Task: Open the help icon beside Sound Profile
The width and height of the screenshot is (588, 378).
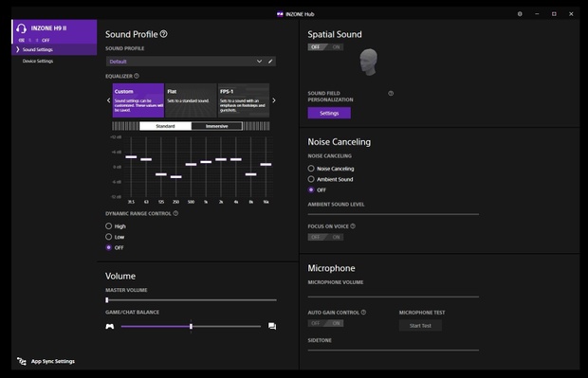Action: click(163, 34)
